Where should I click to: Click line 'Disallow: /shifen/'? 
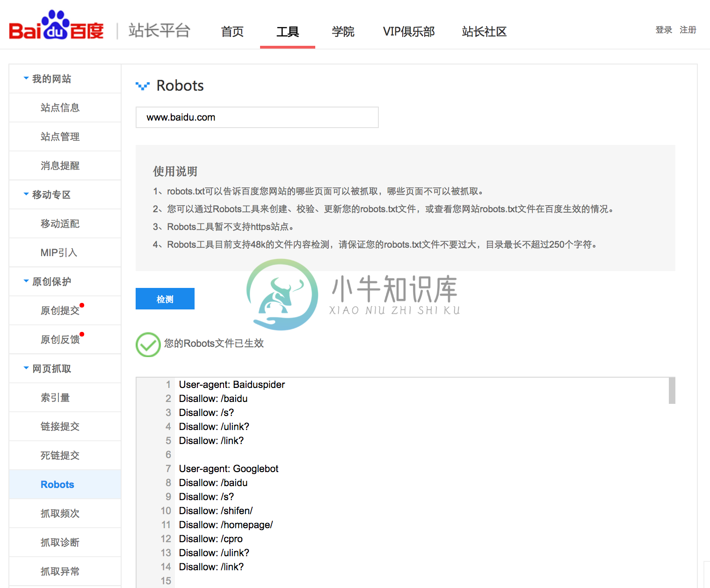click(x=216, y=510)
